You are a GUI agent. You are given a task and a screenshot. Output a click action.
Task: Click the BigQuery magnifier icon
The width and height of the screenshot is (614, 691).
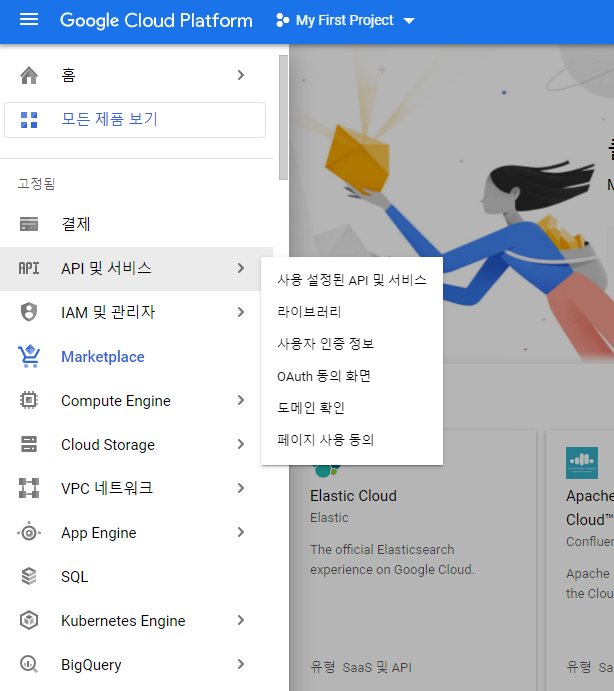[29, 664]
